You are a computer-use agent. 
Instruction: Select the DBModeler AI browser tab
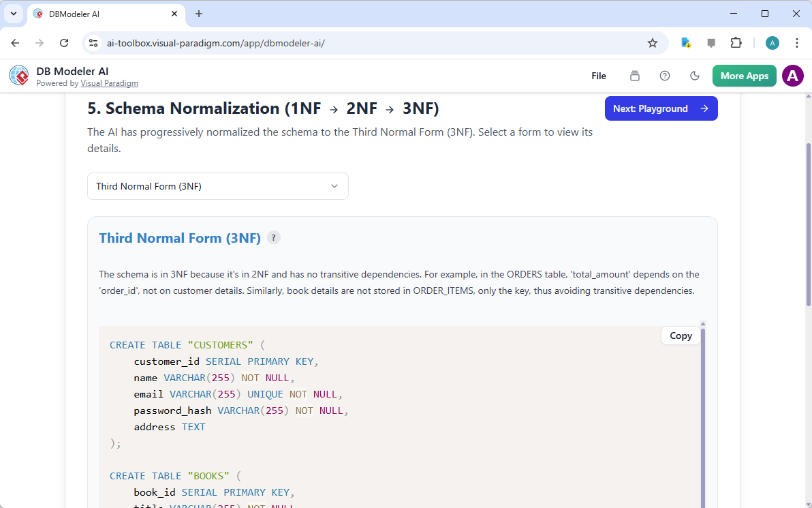(102, 14)
